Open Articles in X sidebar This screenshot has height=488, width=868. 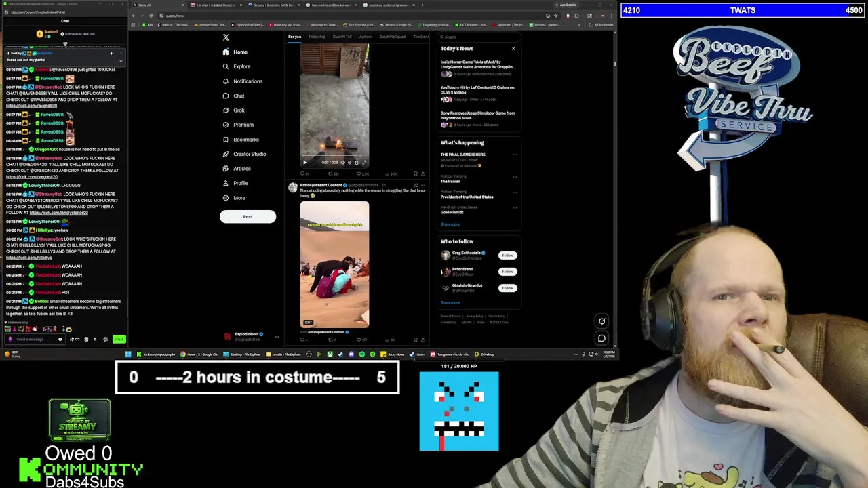[237, 169]
